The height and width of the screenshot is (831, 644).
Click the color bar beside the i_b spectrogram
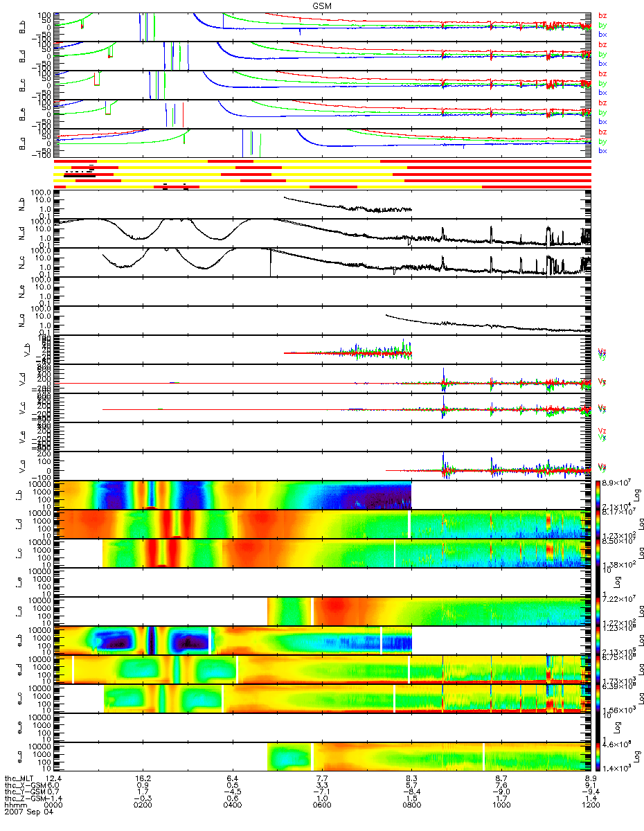(598, 494)
